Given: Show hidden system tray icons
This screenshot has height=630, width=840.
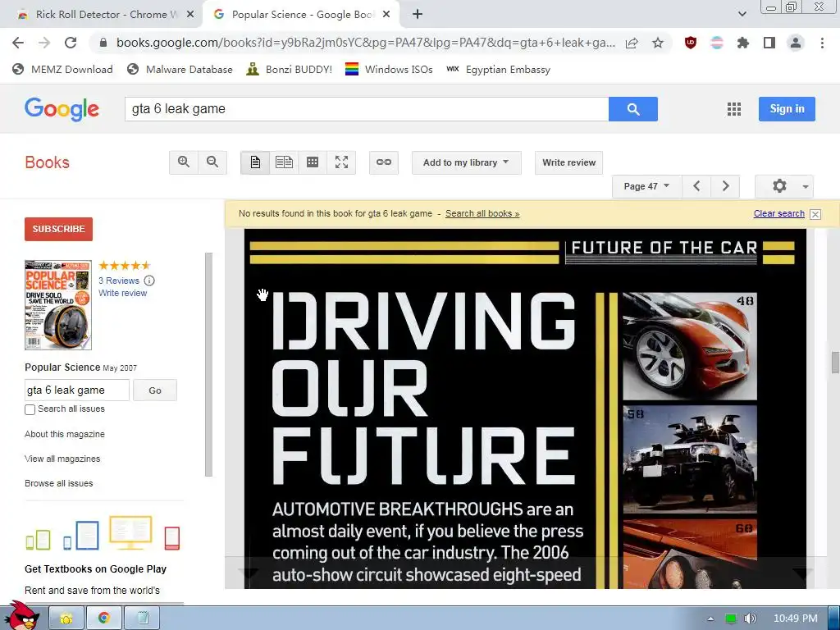Looking at the screenshot, I should click(x=710, y=619).
